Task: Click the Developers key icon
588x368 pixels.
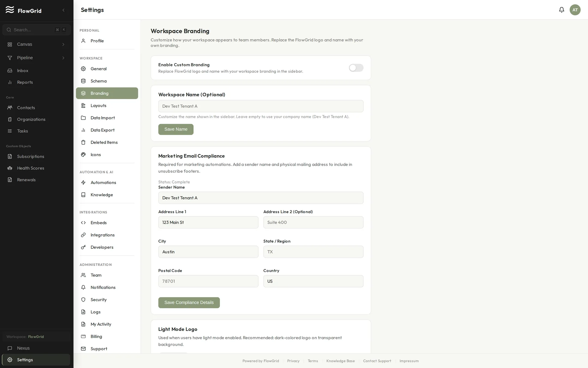Action: (83, 247)
